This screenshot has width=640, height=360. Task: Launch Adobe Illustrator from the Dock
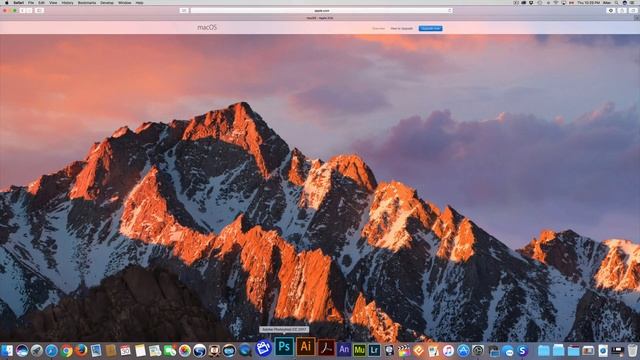coord(305,347)
